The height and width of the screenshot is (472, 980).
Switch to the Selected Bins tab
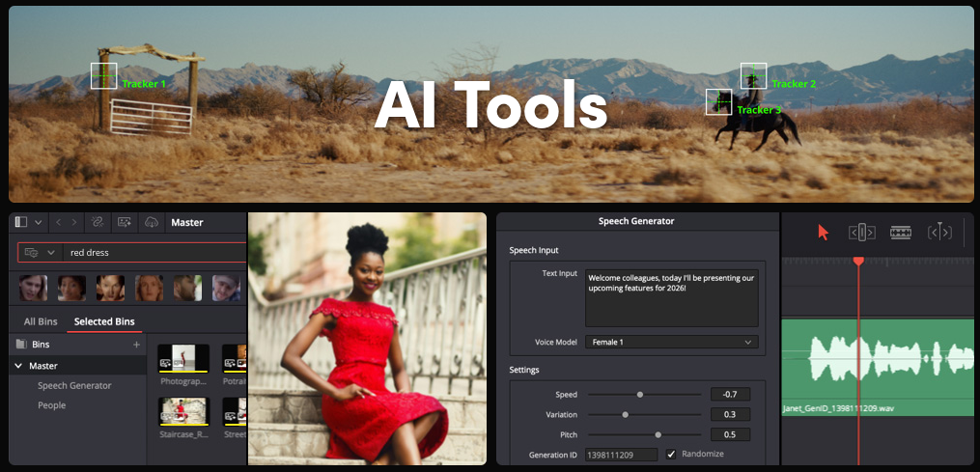[104, 322]
